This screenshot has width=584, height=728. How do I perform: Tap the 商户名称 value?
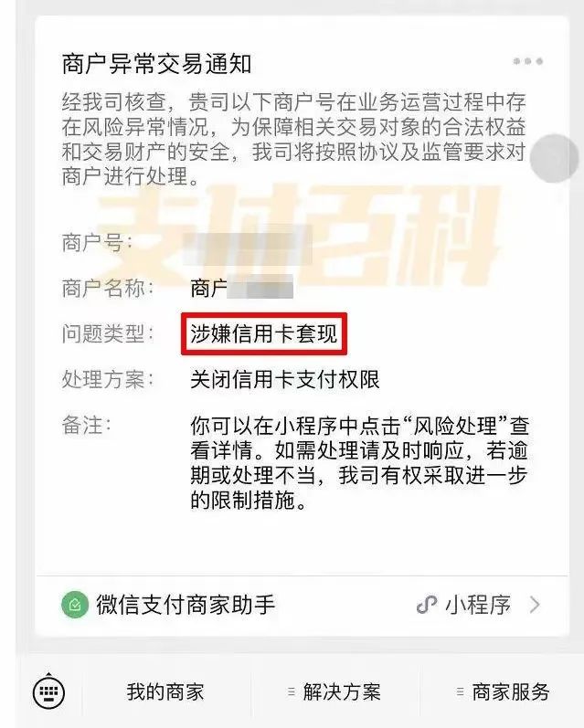[241, 288]
